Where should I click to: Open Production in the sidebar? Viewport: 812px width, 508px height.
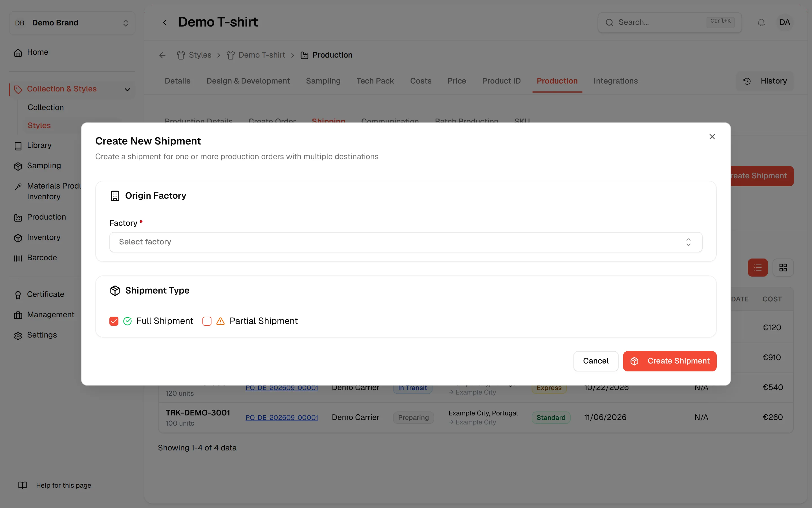pyautogui.click(x=46, y=217)
